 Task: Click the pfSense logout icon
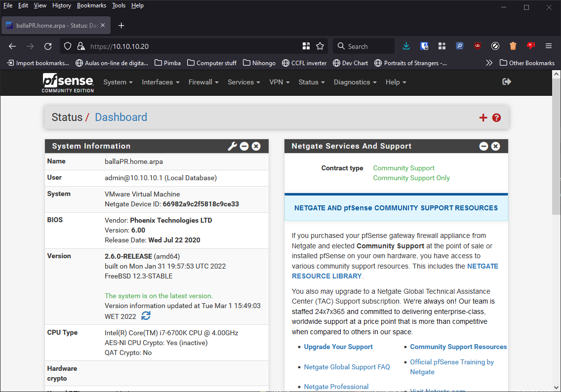point(506,82)
